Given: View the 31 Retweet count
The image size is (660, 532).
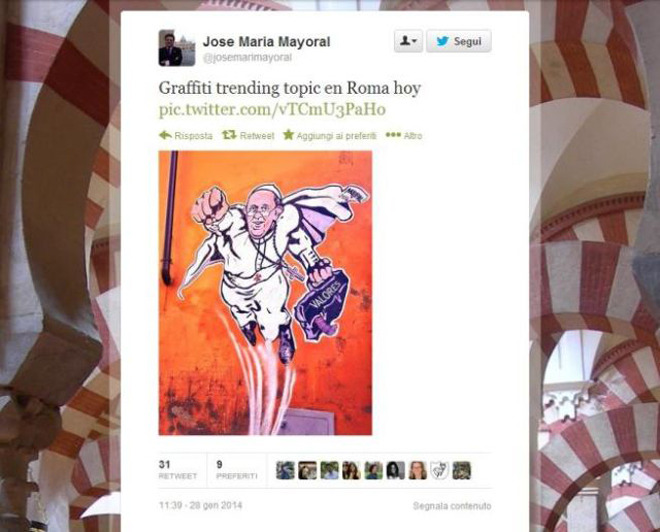Looking at the screenshot, I should [178, 470].
